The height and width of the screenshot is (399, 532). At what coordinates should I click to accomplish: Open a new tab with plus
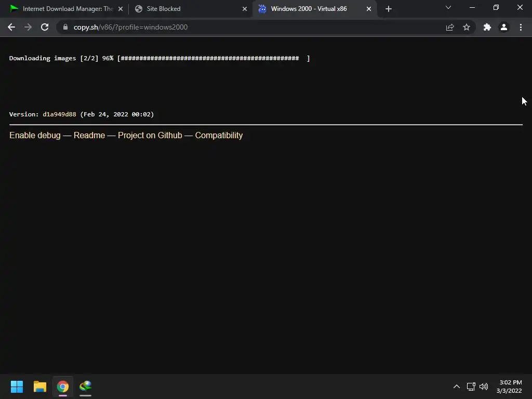[x=389, y=9]
